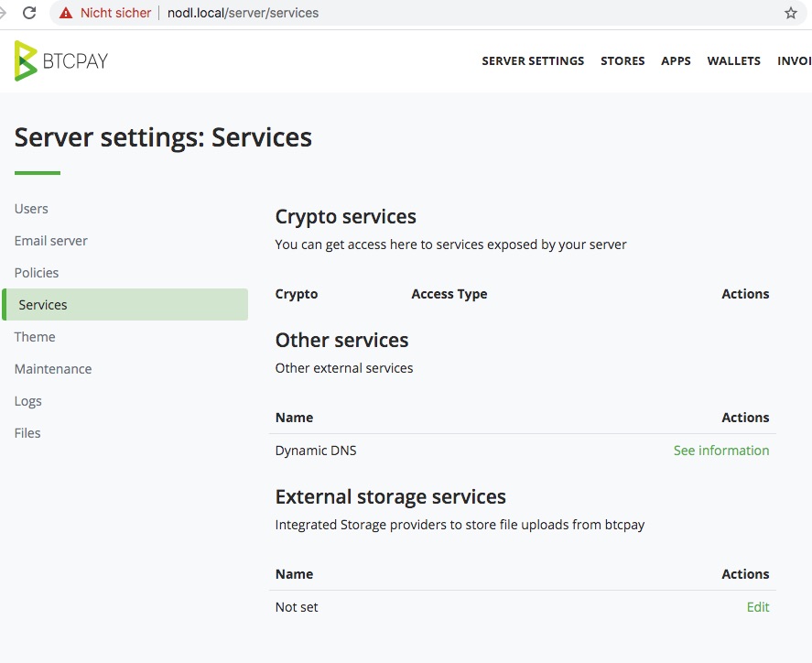The width and height of the screenshot is (812, 663).
Task: Go to Stores in the top navigation
Action: pyautogui.click(x=623, y=61)
